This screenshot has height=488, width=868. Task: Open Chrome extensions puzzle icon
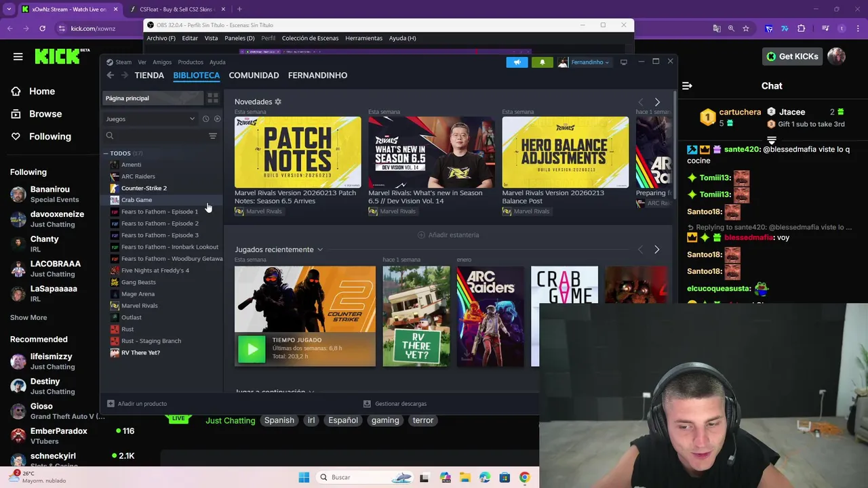802,28
